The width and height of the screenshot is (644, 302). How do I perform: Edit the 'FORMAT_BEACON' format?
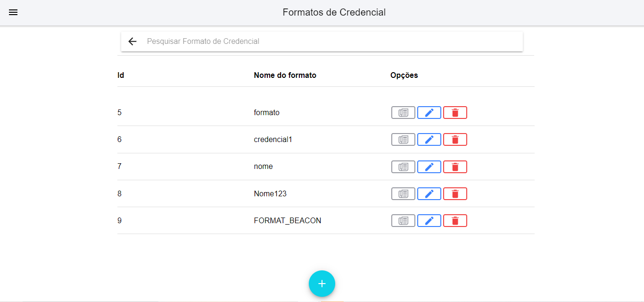tap(429, 221)
